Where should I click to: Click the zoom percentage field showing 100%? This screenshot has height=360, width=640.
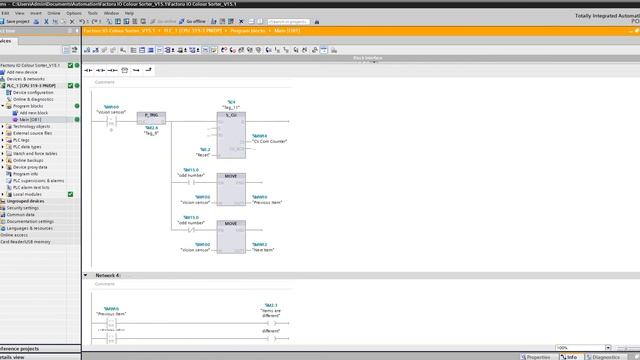click(580, 348)
